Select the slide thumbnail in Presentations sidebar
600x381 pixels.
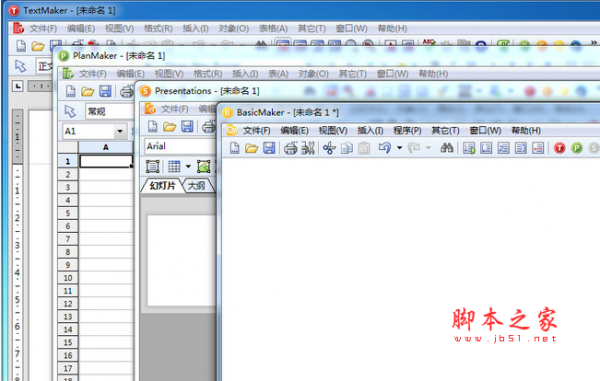click(x=182, y=260)
